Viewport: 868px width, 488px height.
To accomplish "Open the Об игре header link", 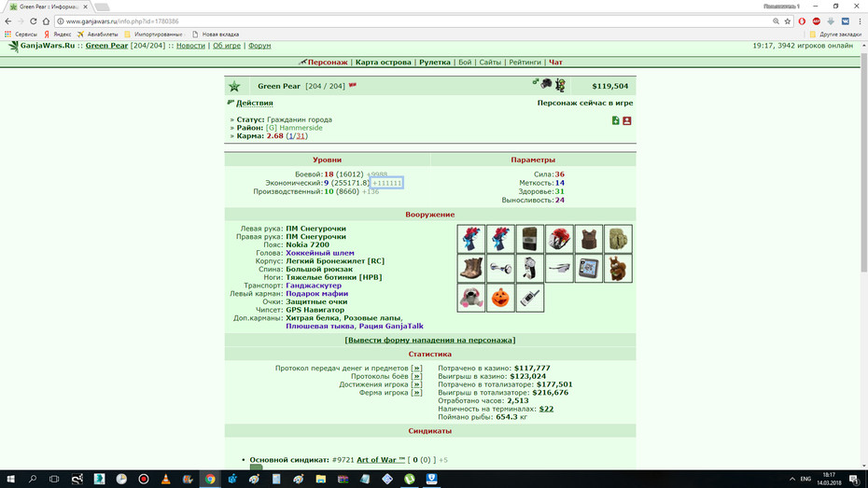I will [x=227, y=46].
